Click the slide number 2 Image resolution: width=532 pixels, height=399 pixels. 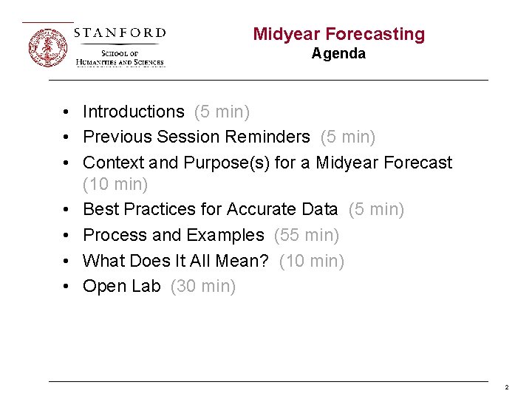[507, 387]
